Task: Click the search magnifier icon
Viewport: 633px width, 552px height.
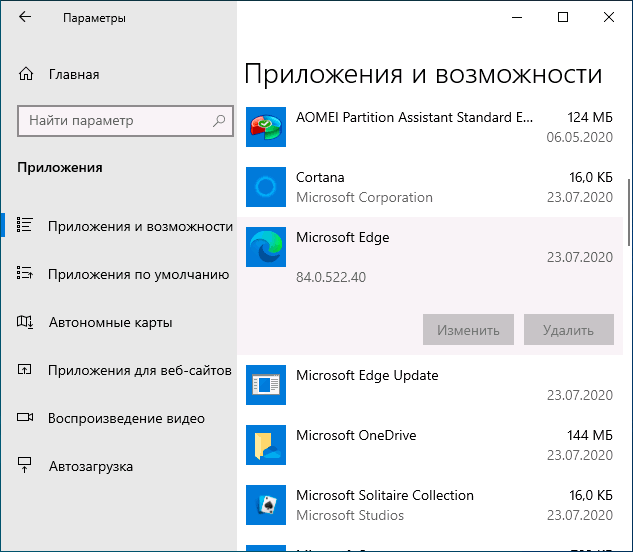Action: coord(219,120)
